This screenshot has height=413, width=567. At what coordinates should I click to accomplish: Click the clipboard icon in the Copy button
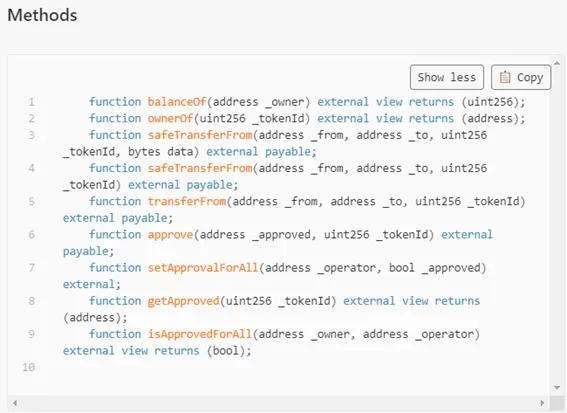pos(505,77)
